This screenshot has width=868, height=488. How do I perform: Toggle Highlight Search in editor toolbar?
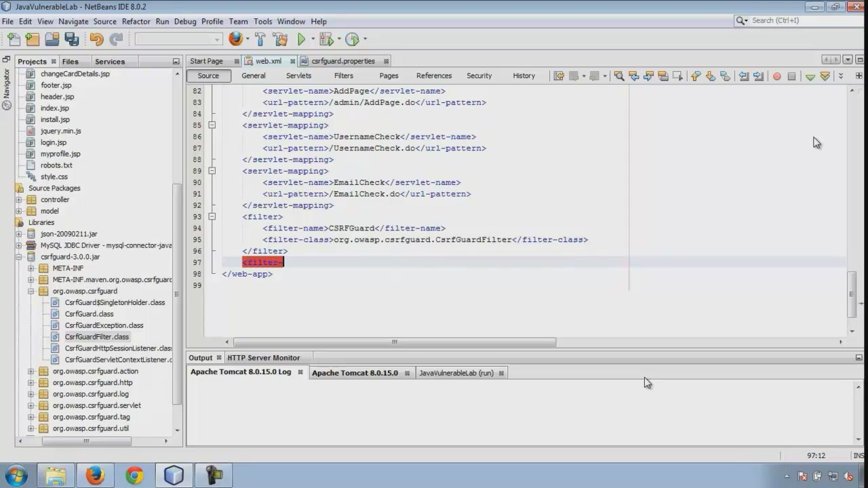tap(663, 76)
